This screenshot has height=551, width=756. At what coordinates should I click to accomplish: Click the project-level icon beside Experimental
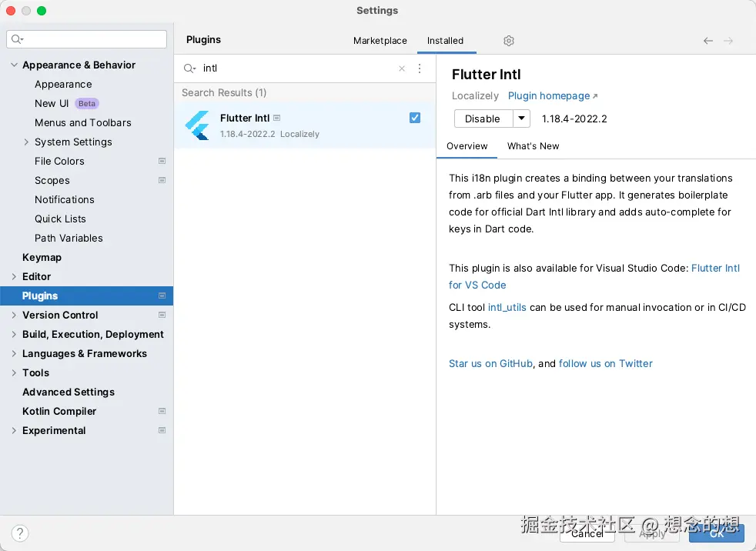click(162, 430)
